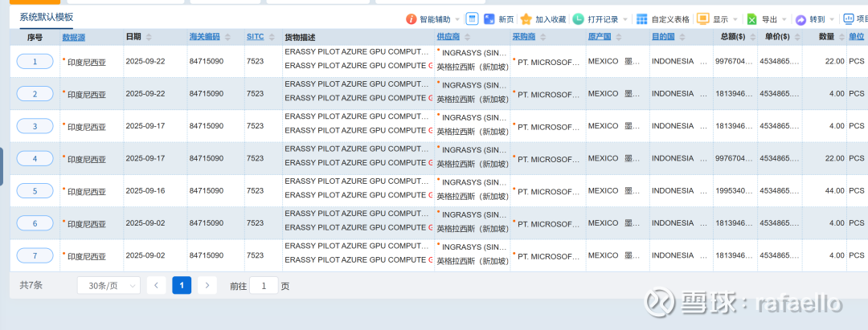Open row number 4 button
This screenshot has height=330, width=868.
[x=35, y=159]
